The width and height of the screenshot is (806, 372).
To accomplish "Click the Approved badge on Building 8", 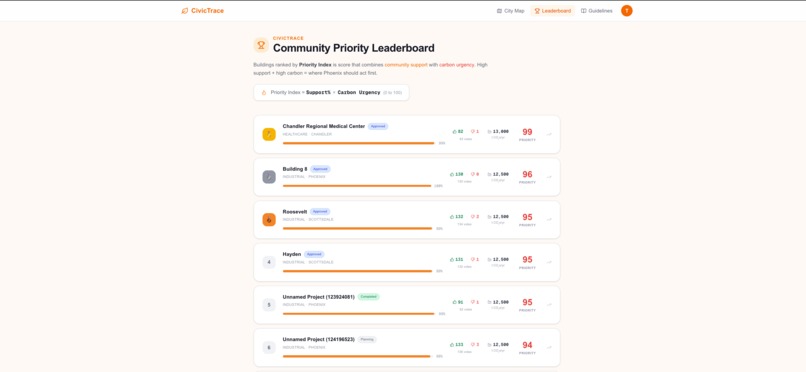I will point(320,169).
